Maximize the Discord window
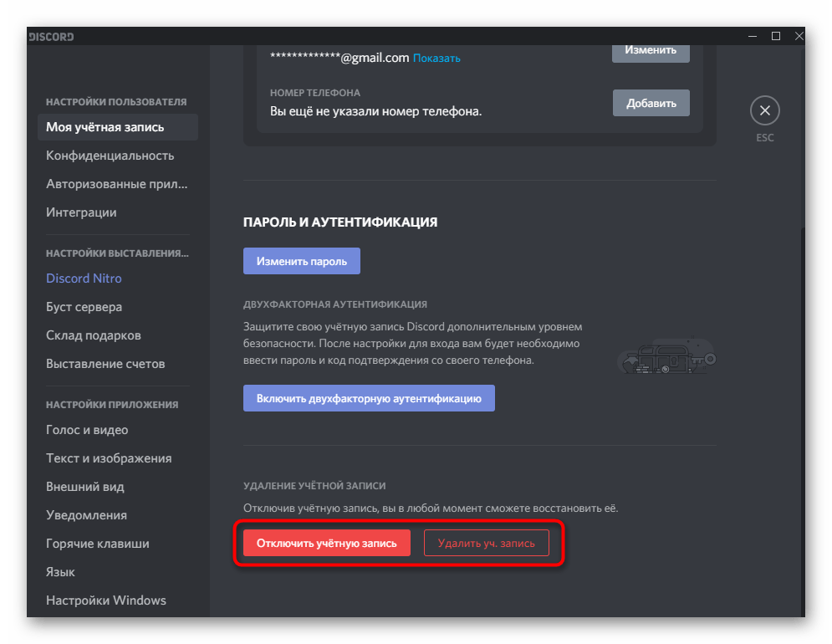Image resolution: width=832 pixels, height=644 pixels. click(x=776, y=36)
